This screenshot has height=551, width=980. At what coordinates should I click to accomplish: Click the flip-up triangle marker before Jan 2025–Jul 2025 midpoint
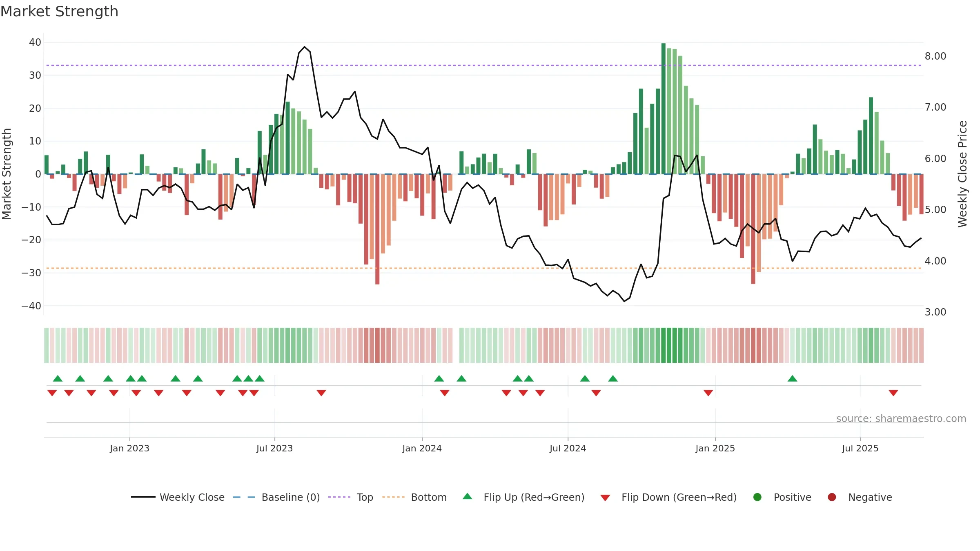pyautogui.click(x=793, y=378)
